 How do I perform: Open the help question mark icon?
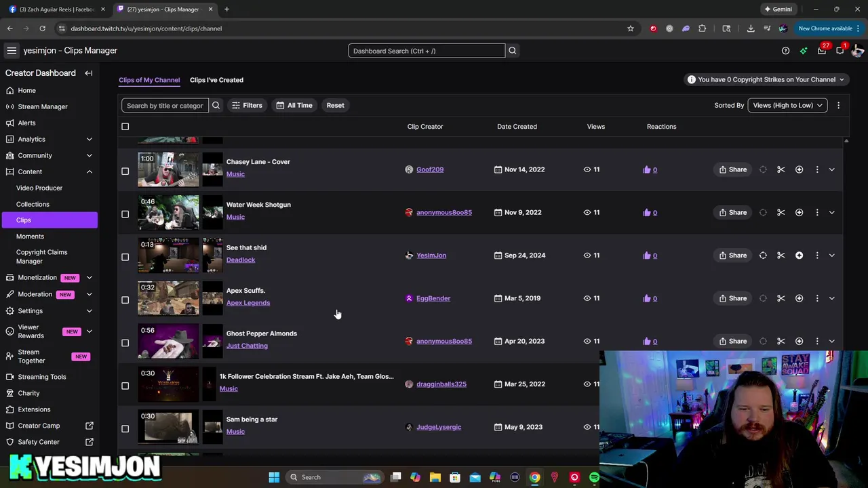point(785,51)
